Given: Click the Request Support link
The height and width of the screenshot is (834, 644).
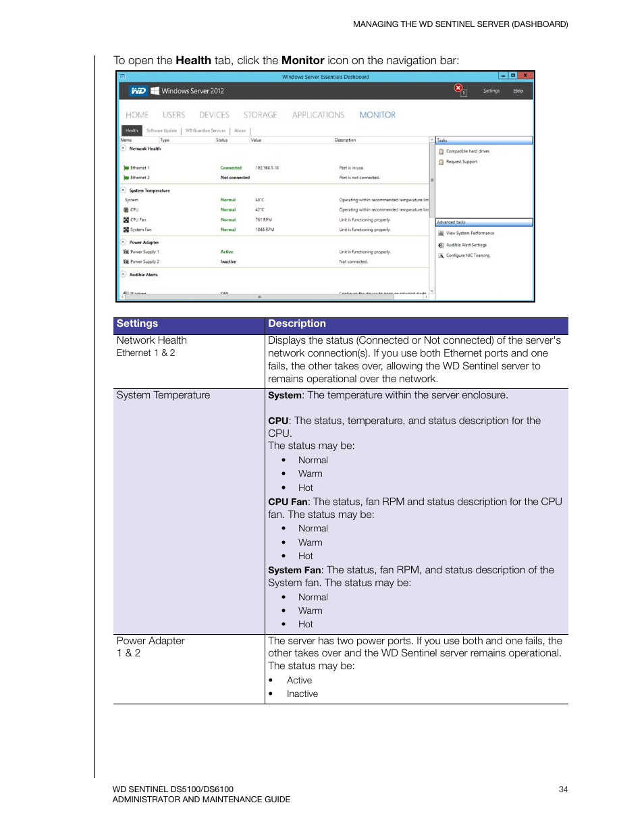Looking at the screenshot, I should (x=462, y=161).
